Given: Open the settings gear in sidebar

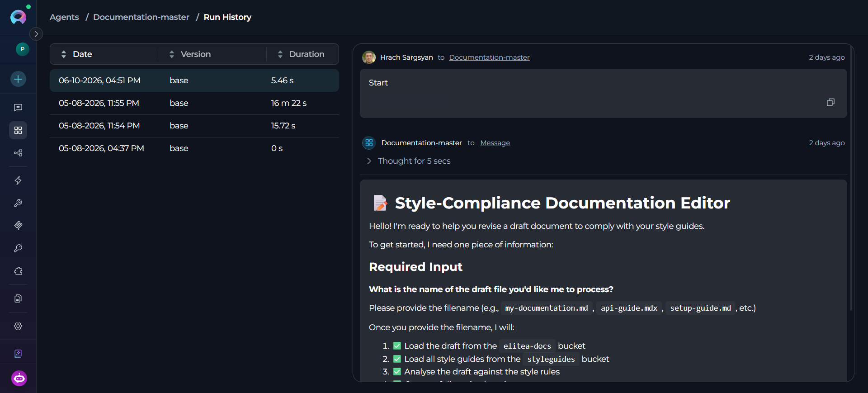Looking at the screenshot, I should (x=18, y=326).
